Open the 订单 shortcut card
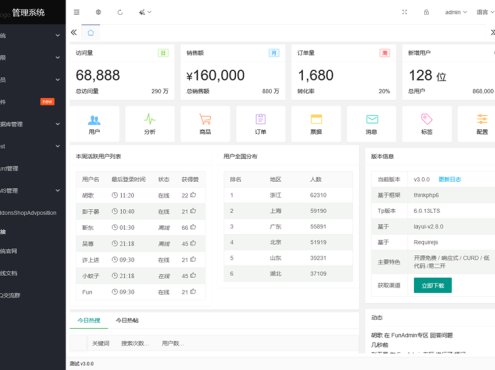This screenshot has width=495, height=370. click(x=260, y=124)
